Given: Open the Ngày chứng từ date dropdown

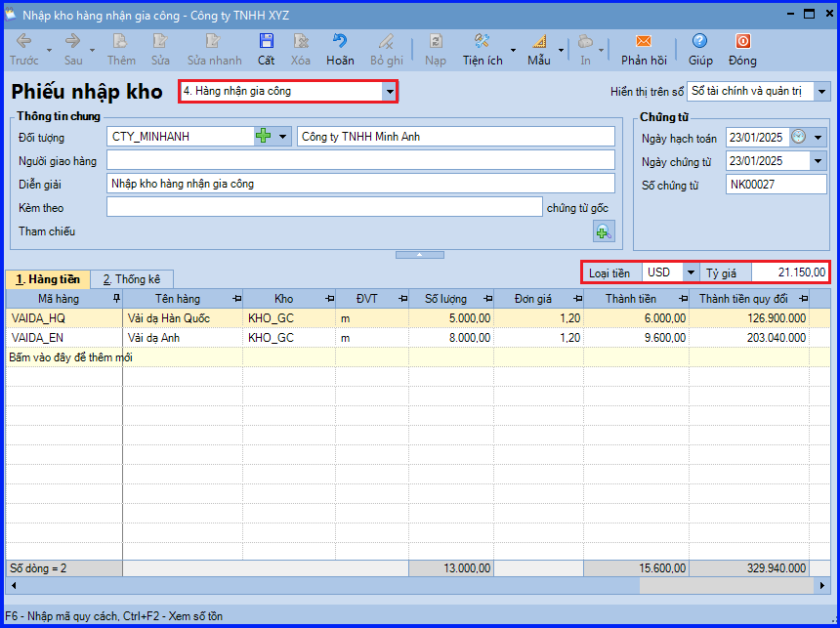Looking at the screenshot, I should pyautogui.click(x=819, y=161).
